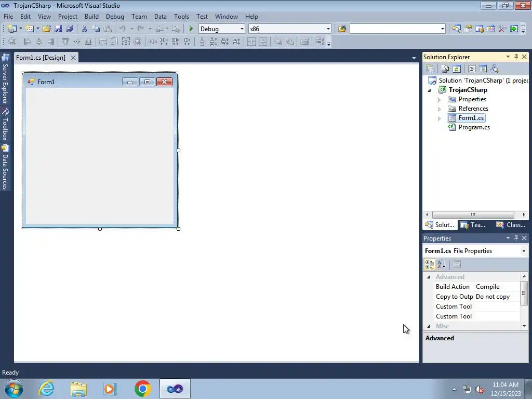Click the Find in Files icon
This screenshot has width=532, height=399.
pyautogui.click(x=342, y=29)
